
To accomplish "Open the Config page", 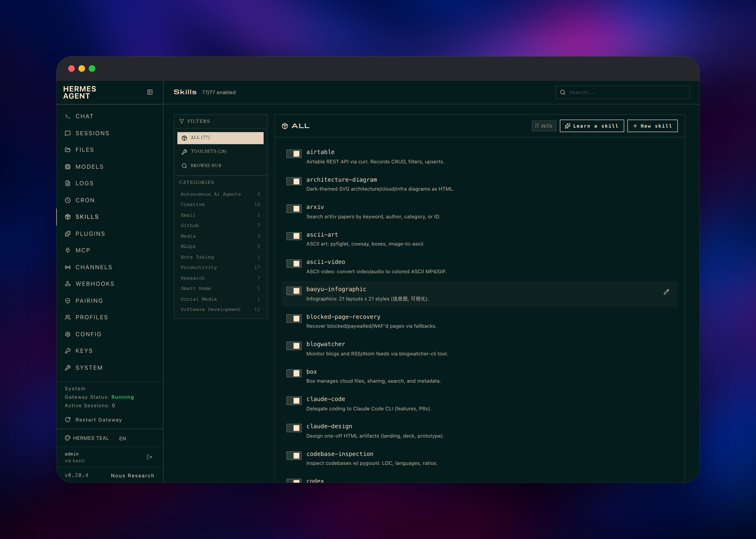I will (110, 334).
